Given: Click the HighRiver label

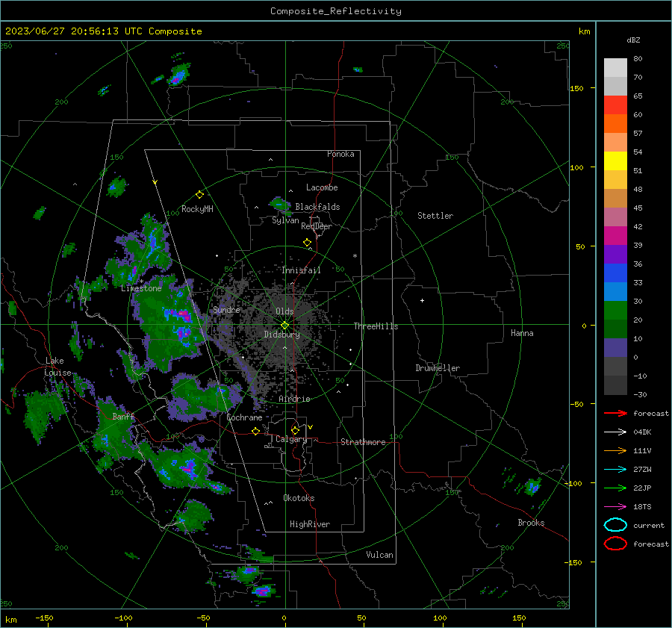Looking at the screenshot, I should click(310, 524).
